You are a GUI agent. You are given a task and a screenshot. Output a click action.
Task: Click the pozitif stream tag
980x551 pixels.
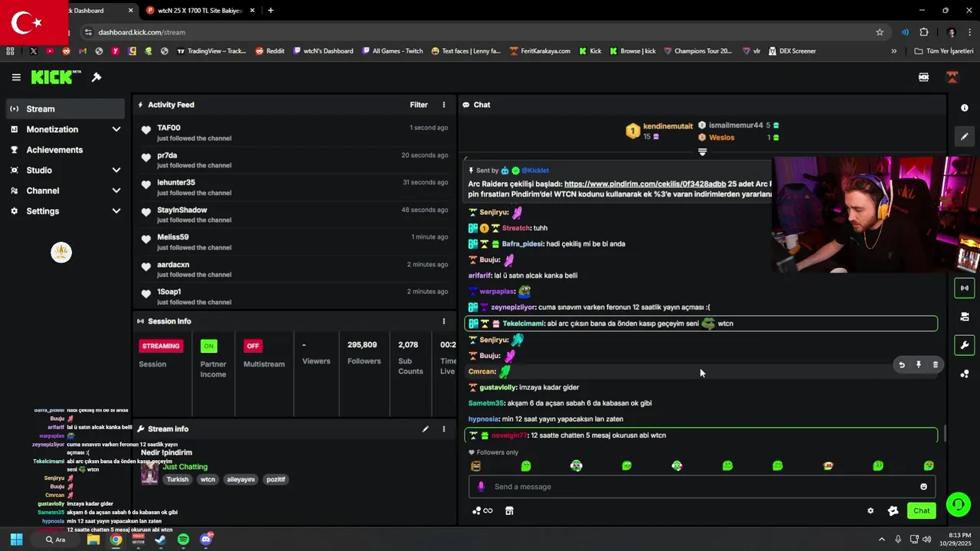click(276, 480)
